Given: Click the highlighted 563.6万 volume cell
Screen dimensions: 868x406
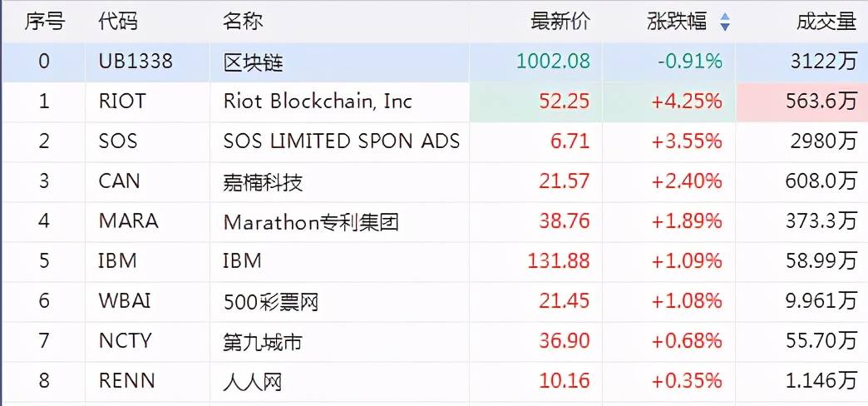Looking at the screenshot, I should coord(801,101).
